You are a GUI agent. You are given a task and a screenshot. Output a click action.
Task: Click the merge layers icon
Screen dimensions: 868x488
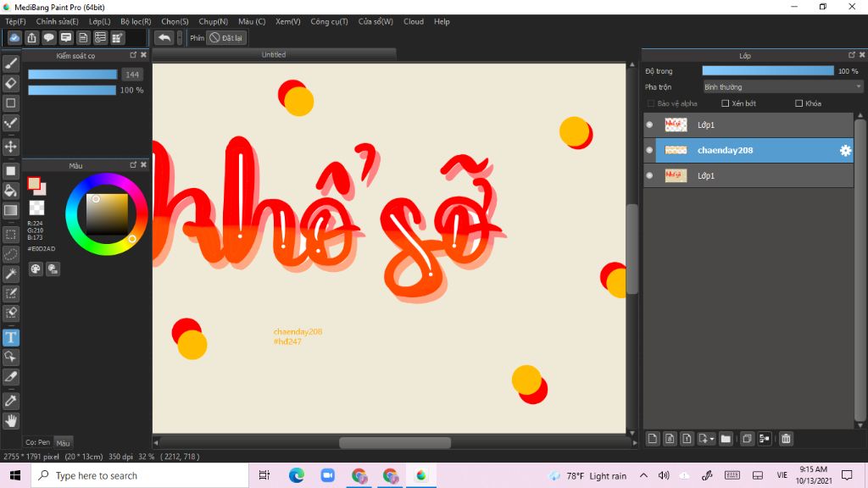click(765, 439)
